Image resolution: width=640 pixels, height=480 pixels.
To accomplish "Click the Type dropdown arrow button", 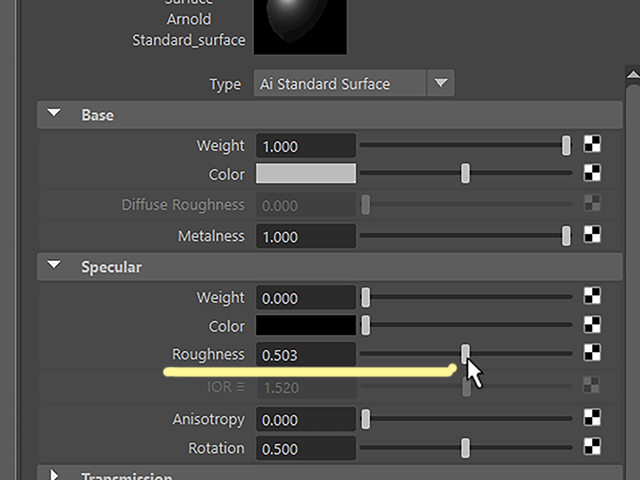I will tap(440, 83).
